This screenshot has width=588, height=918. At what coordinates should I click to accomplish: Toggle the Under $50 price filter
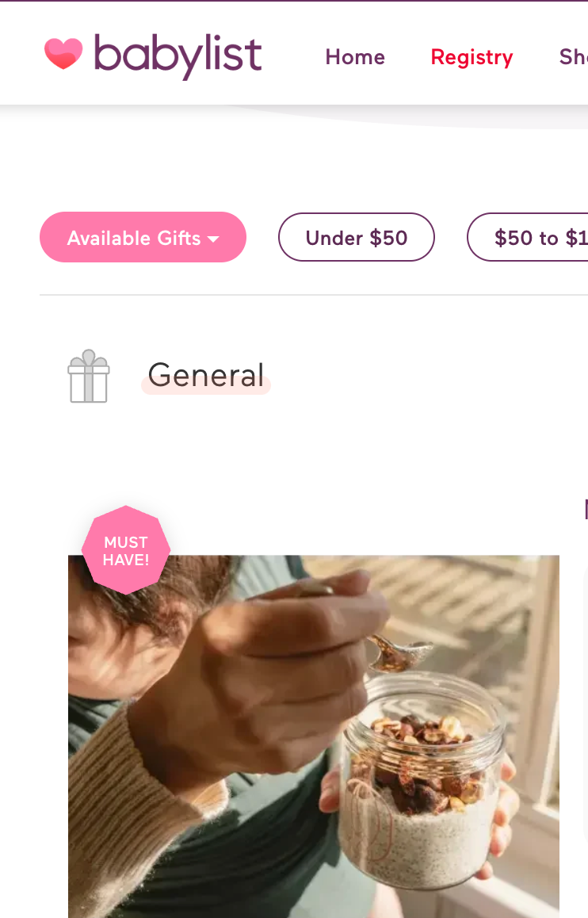click(x=357, y=238)
